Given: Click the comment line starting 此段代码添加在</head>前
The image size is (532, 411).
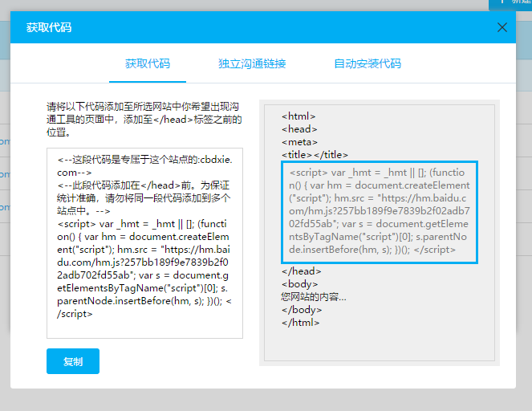Looking at the screenshot, I should click(x=144, y=198).
